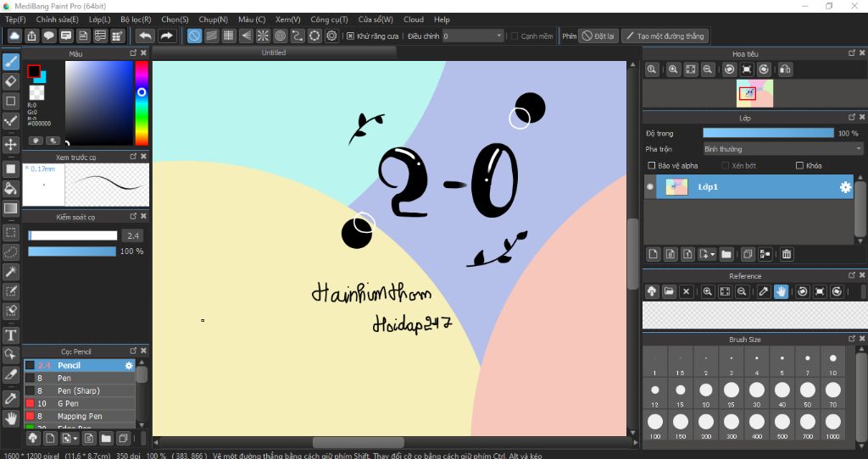
Task: Select the Gradient tool
Action: click(x=10, y=208)
